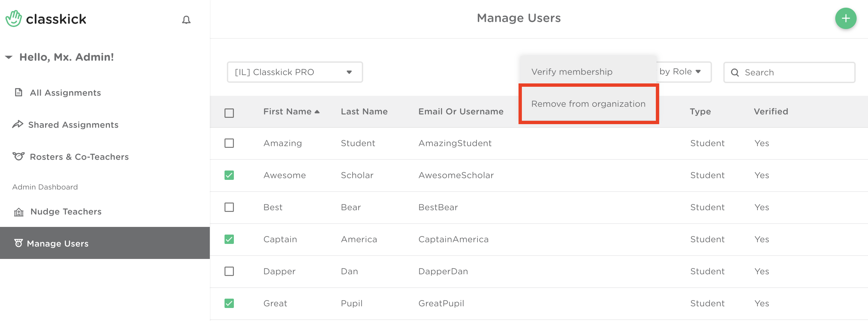The height and width of the screenshot is (321, 868).
Task: Click the Shared Assignments arrow icon
Action: 18,124
